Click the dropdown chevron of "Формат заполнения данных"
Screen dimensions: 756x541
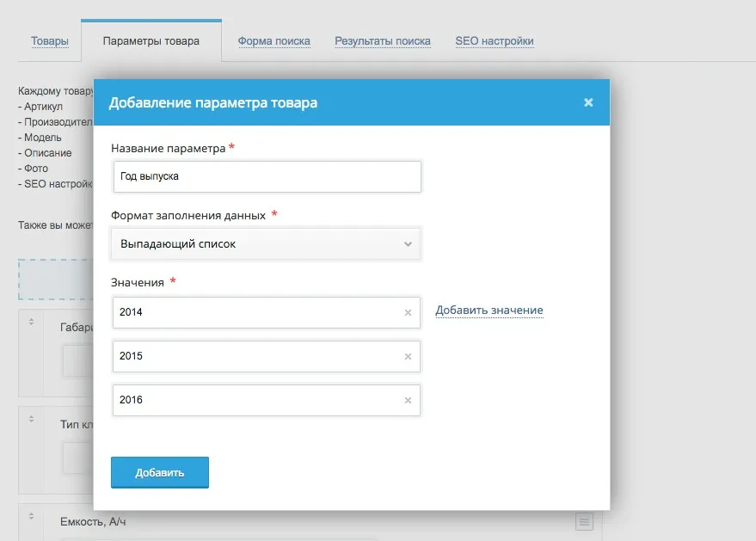(408, 243)
